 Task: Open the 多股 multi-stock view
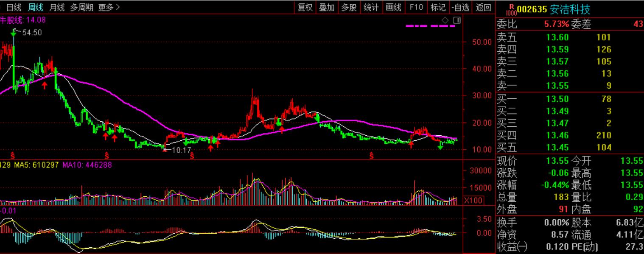point(349,7)
